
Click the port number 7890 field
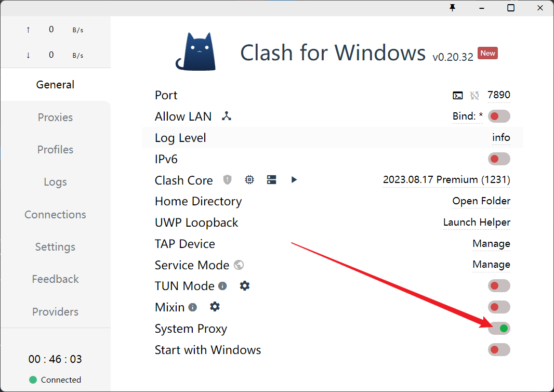coord(498,95)
